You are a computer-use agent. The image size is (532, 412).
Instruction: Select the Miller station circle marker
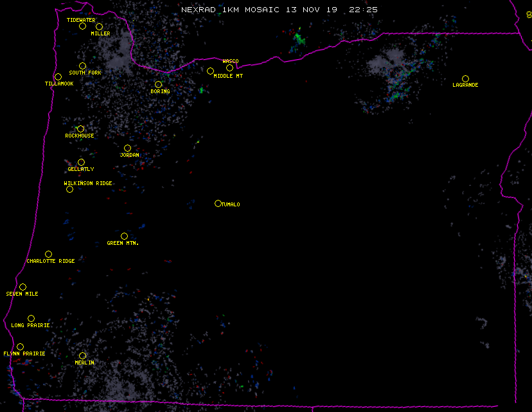coord(99,27)
